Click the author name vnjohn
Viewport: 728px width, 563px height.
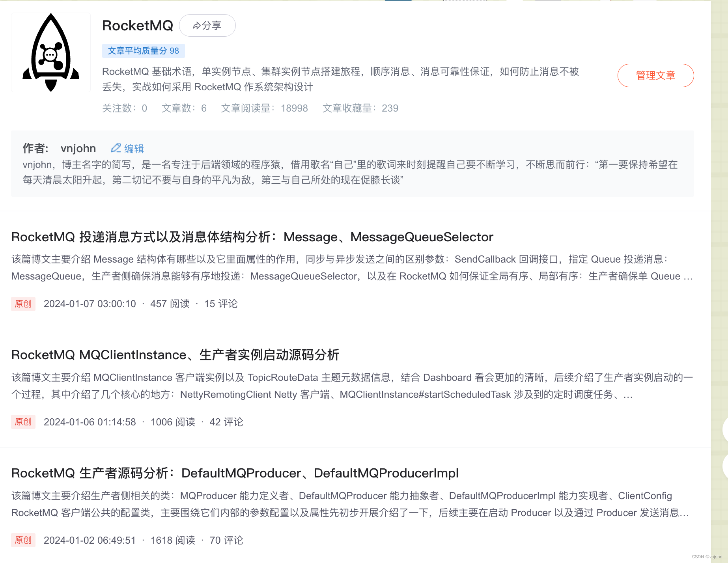click(78, 148)
